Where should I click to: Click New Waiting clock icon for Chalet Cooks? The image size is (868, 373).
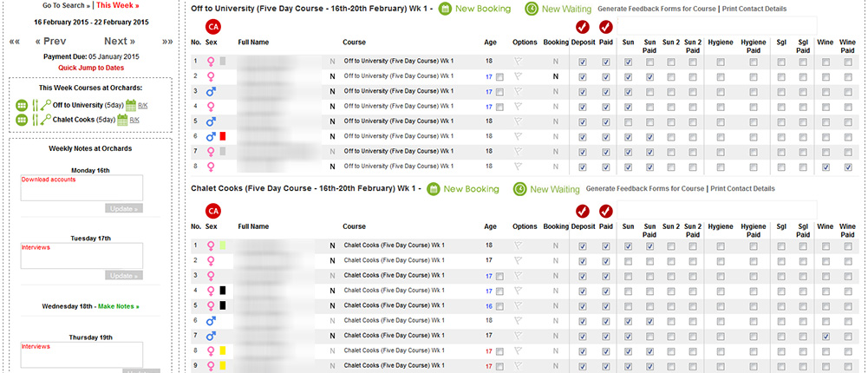pyautogui.click(x=519, y=189)
